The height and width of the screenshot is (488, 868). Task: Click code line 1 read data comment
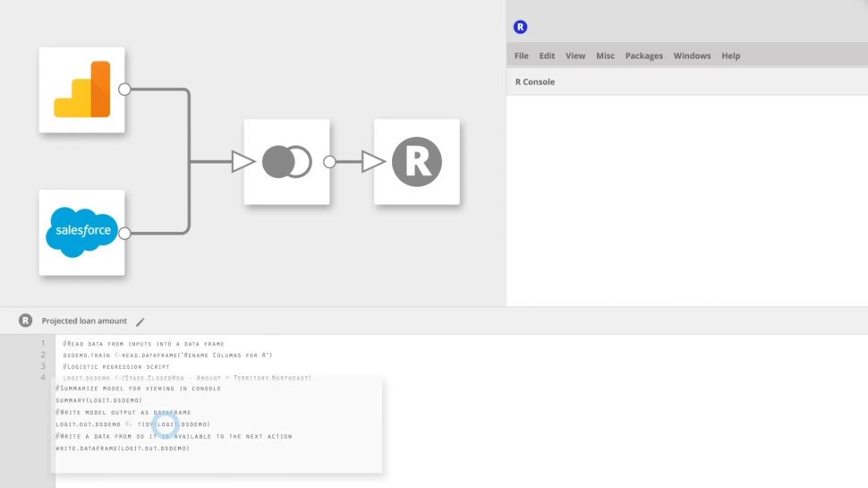coord(143,344)
